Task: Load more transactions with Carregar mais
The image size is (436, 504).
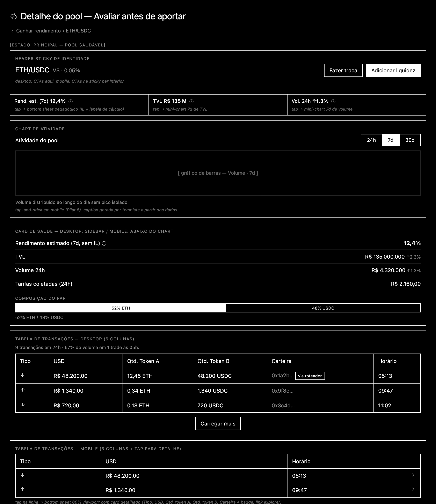Action: pos(218,423)
